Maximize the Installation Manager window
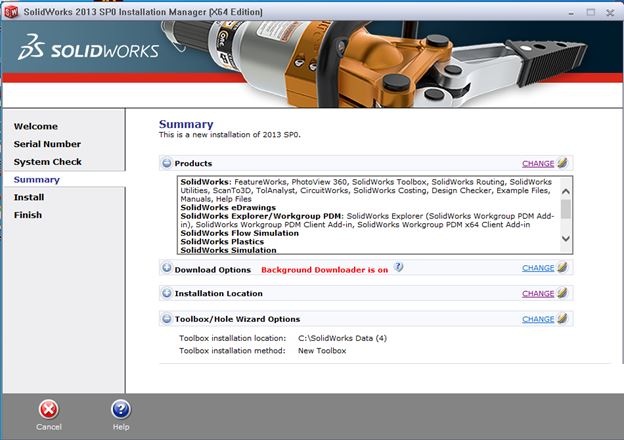The width and height of the screenshot is (624, 440). click(591, 12)
